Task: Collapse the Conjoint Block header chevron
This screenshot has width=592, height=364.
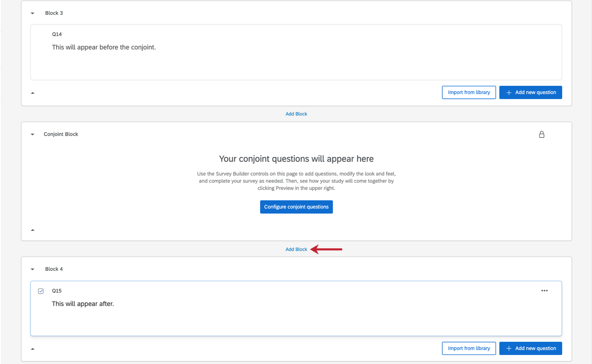Action: tap(32, 134)
